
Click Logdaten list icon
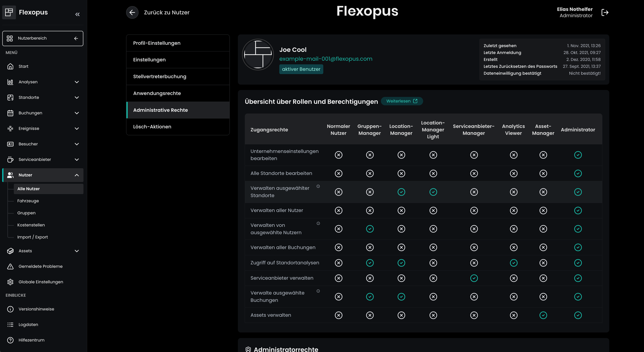10,325
